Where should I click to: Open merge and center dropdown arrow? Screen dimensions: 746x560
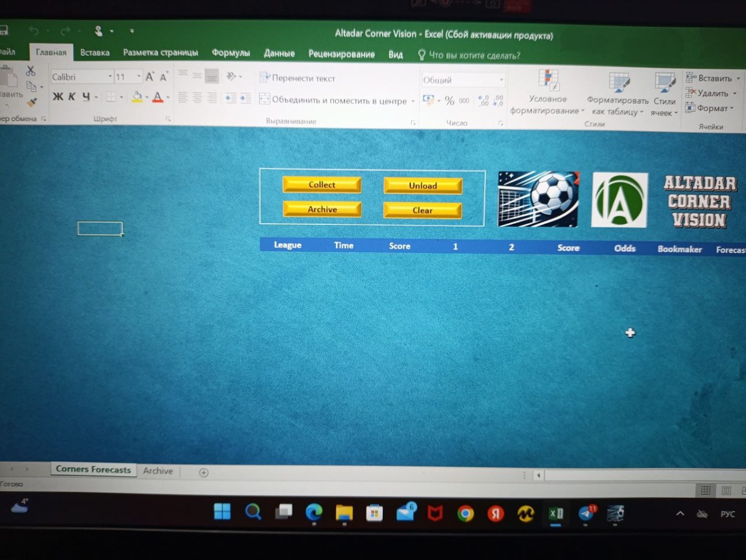tap(413, 101)
